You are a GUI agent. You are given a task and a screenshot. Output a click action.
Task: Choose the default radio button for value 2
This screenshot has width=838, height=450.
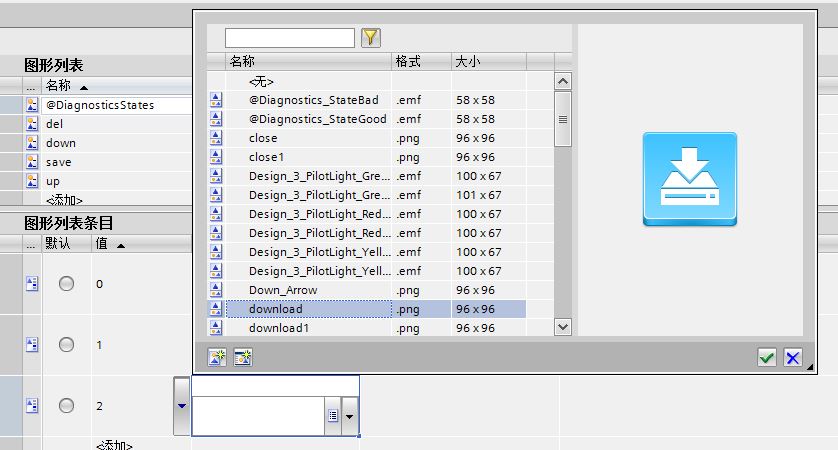66,406
